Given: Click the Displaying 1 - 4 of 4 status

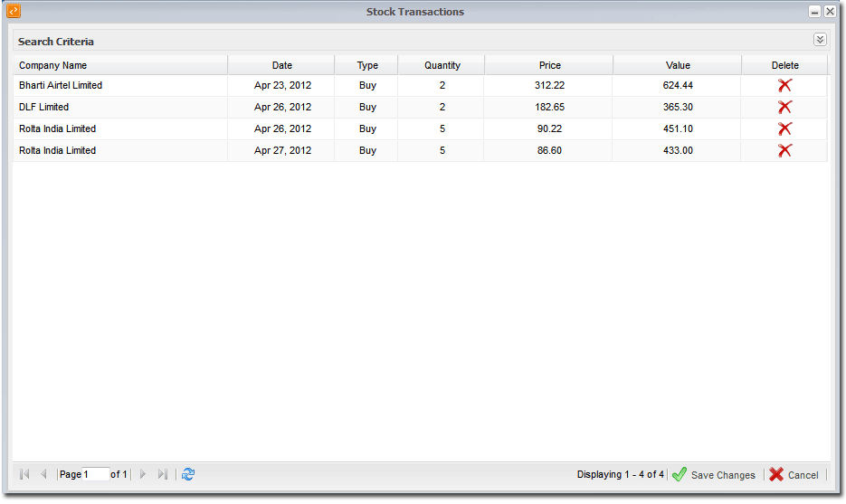Looking at the screenshot, I should point(620,474).
